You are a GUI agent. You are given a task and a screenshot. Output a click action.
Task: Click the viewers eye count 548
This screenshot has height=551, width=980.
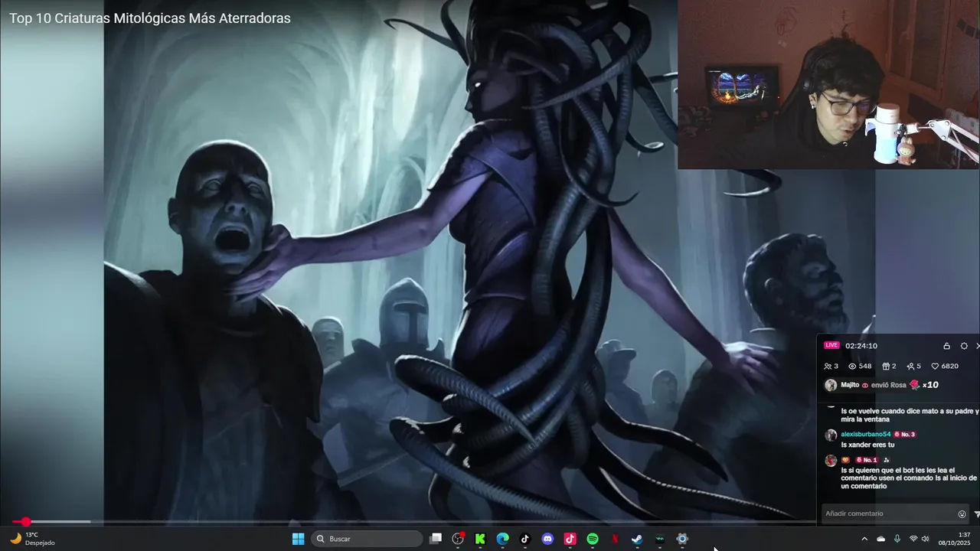(860, 366)
